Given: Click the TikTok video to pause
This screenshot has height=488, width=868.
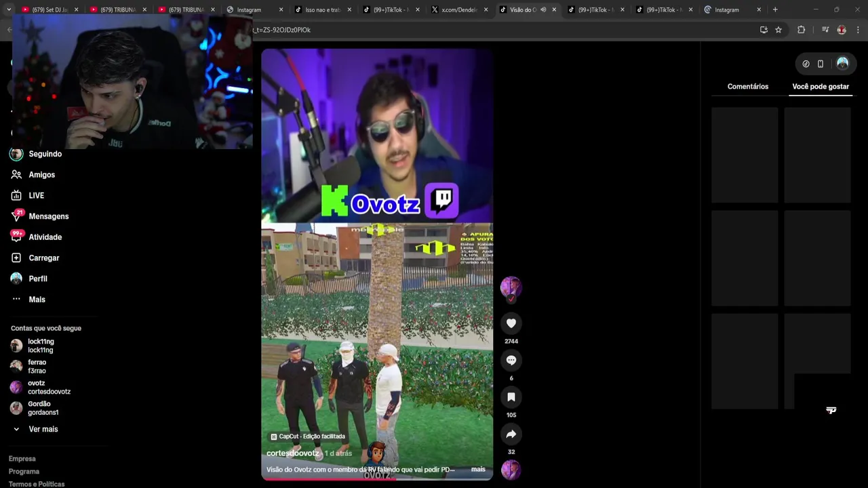Looking at the screenshot, I should (377, 264).
